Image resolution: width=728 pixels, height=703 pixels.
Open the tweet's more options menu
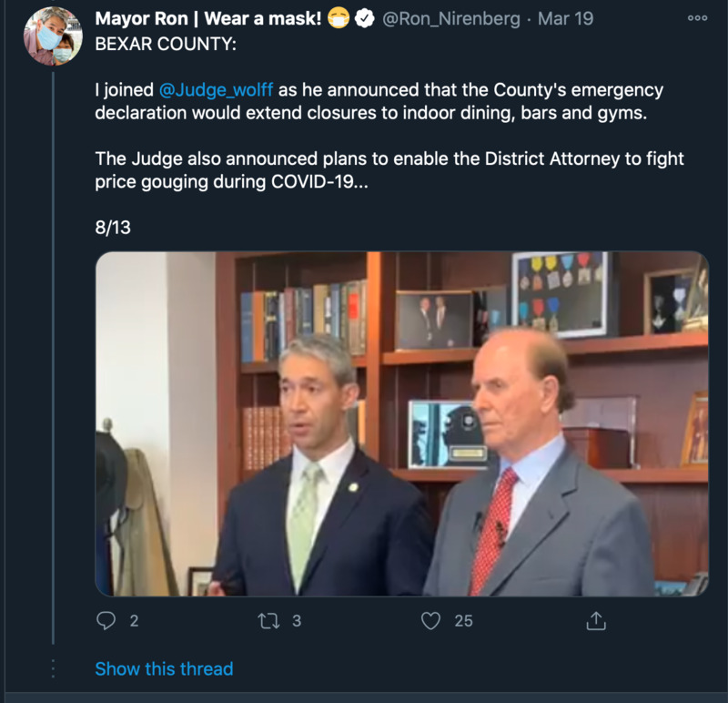[697, 19]
